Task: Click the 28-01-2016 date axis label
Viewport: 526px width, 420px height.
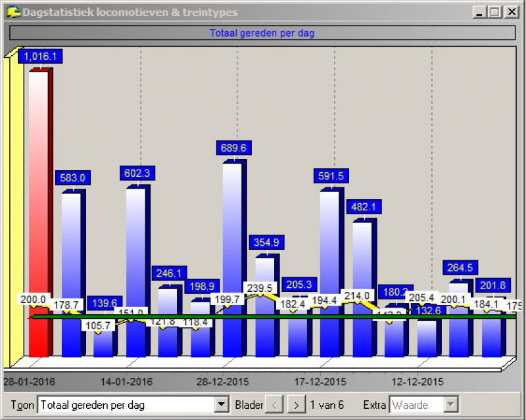Action: (x=30, y=382)
